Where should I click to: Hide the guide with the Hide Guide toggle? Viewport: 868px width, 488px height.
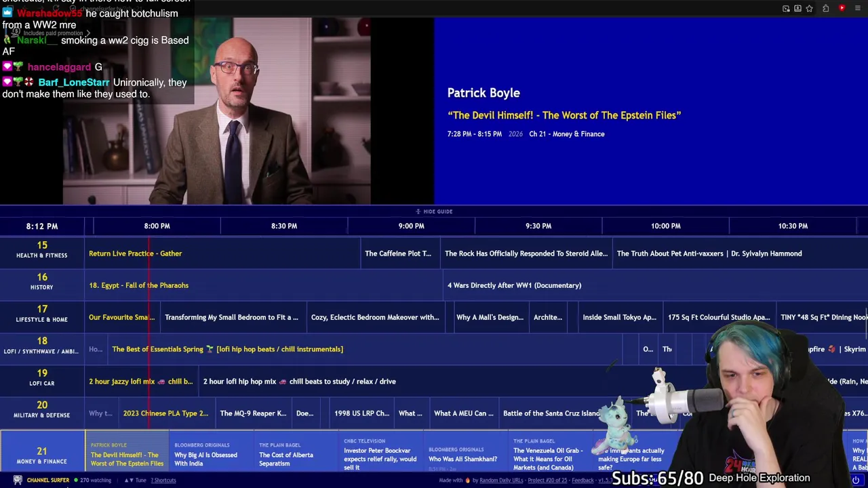coord(434,211)
